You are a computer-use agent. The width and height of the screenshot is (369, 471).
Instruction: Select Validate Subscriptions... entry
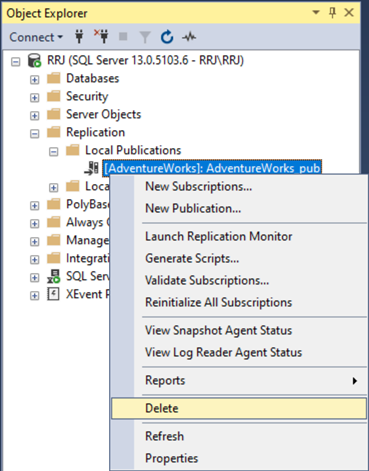click(239, 280)
